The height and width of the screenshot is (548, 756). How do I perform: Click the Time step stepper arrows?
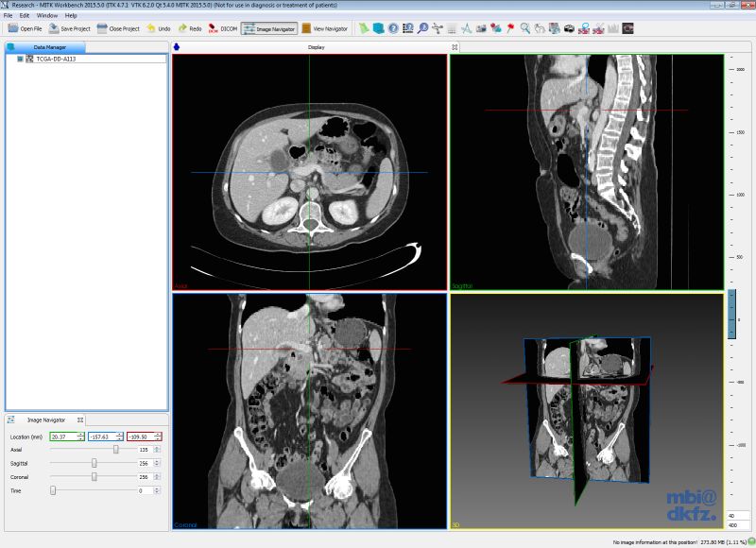(157, 490)
